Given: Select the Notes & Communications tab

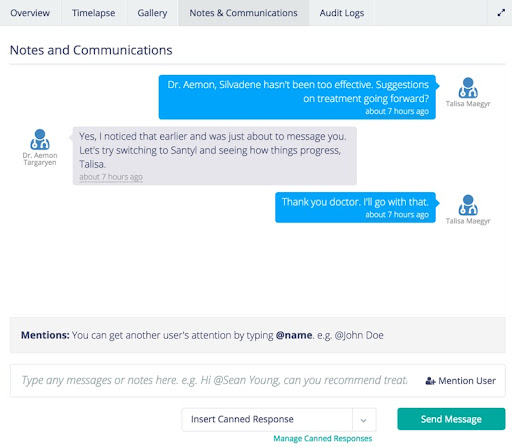Looking at the screenshot, I should [x=243, y=13].
